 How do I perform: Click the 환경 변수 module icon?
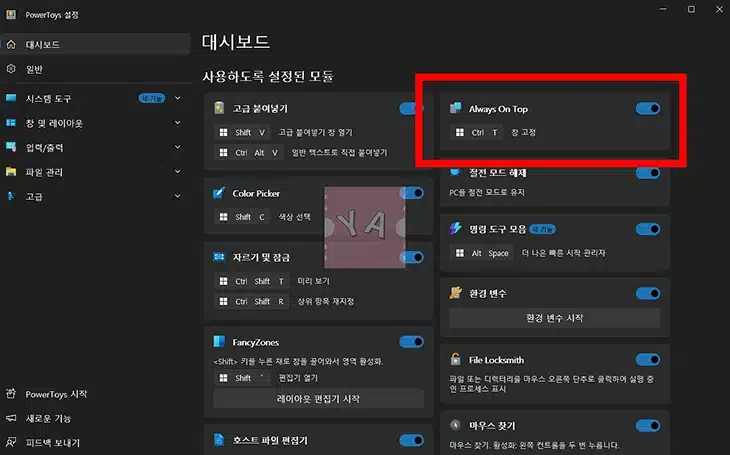[x=455, y=292]
